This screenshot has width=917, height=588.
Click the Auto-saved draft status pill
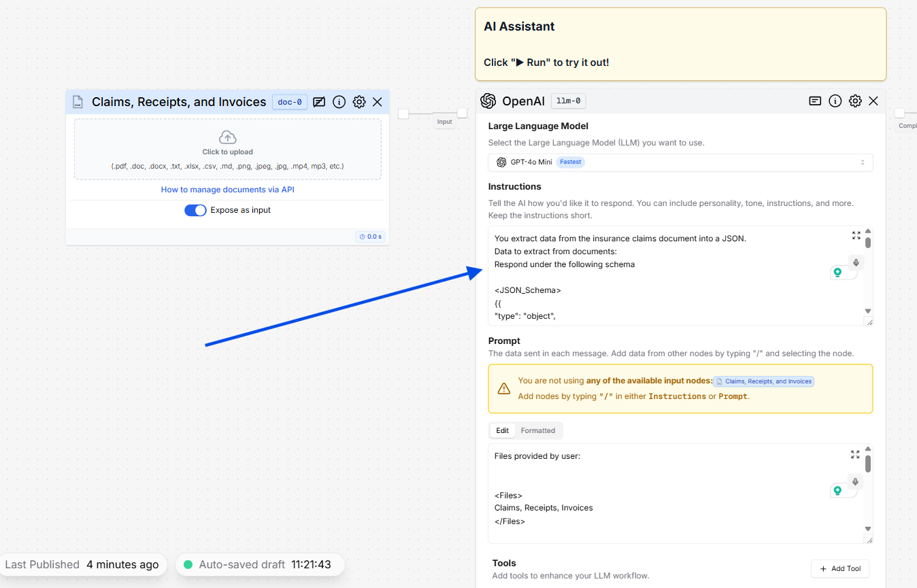click(x=260, y=564)
